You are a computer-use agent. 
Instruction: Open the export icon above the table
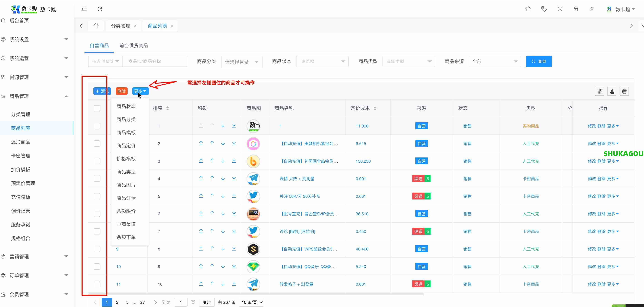point(612,91)
